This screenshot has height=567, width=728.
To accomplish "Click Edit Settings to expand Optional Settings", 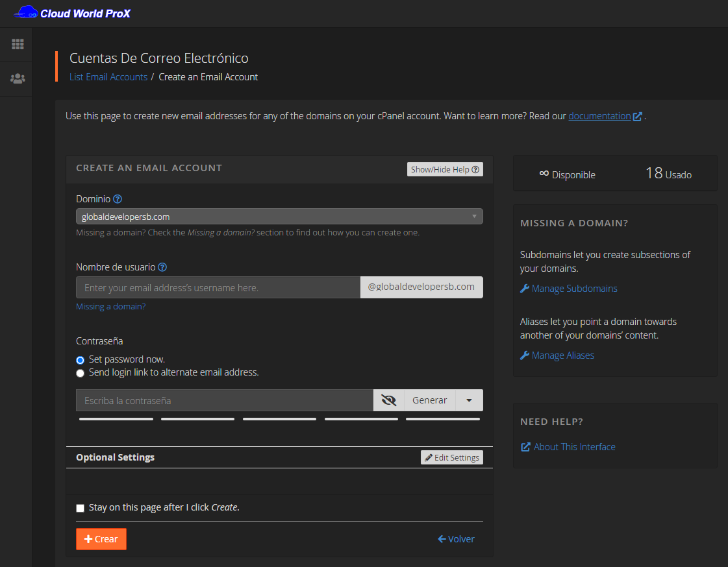I will 452,457.
